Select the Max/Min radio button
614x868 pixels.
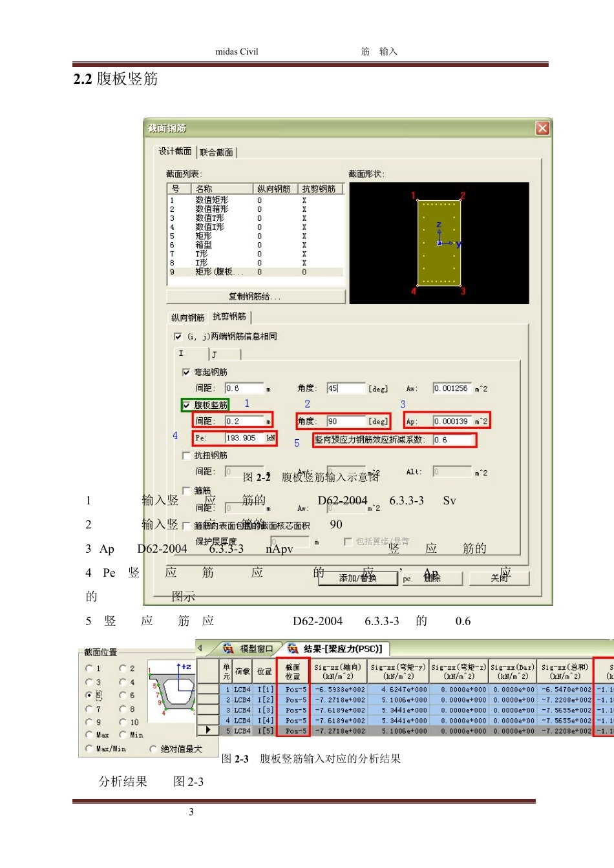pyautogui.click(x=89, y=749)
